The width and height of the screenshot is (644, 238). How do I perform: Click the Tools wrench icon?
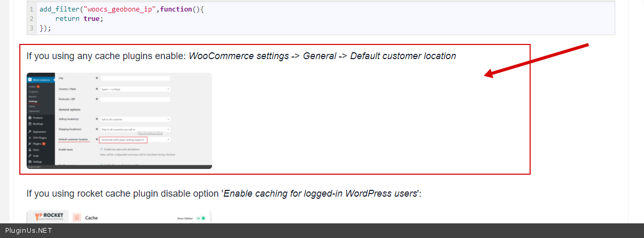pyautogui.click(x=30, y=156)
